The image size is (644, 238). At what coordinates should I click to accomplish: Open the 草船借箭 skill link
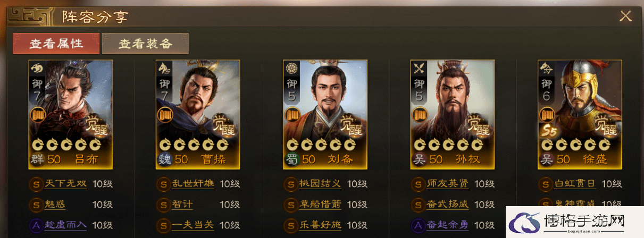[x=321, y=204]
